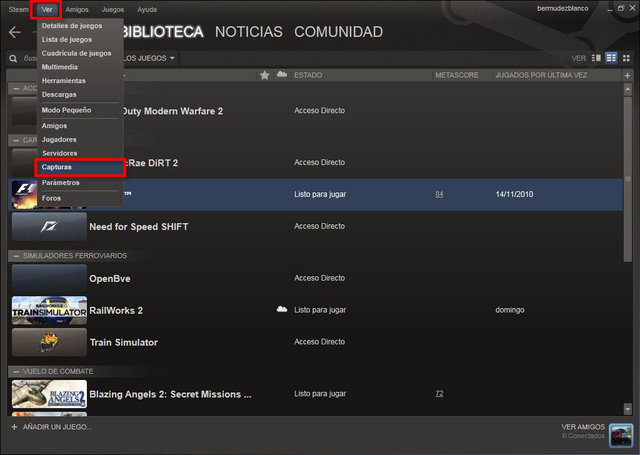Collapse the Vuelo de Combate category

point(15,372)
